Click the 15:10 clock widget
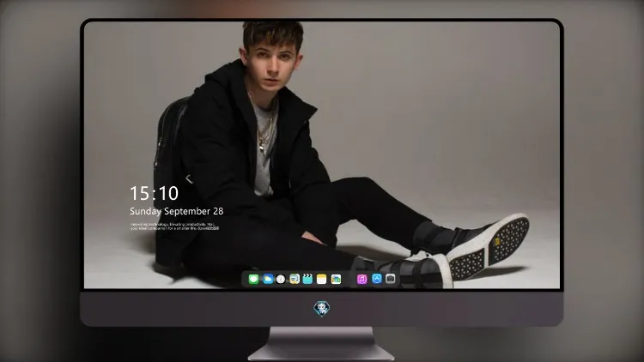This screenshot has width=644, height=362. (x=154, y=193)
